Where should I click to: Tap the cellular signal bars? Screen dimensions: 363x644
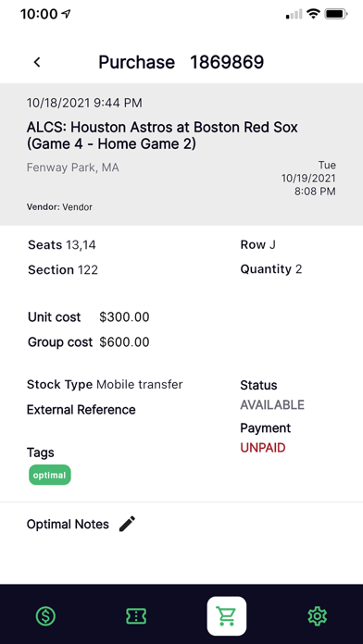(294, 15)
